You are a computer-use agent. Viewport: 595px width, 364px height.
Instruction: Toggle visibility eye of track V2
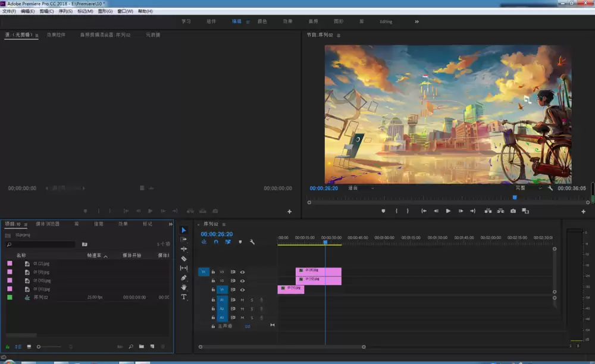(x=243, y=281)
